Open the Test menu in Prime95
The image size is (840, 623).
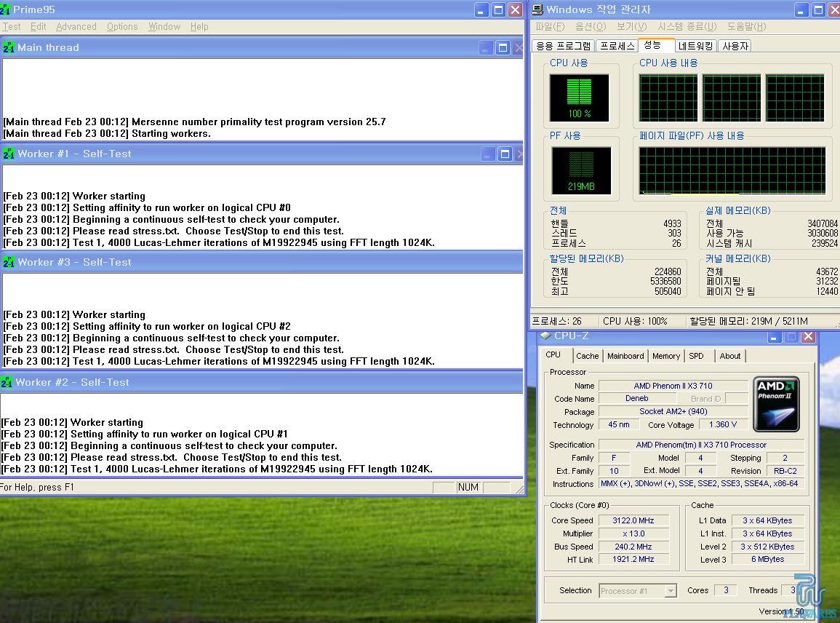point(12,26)
